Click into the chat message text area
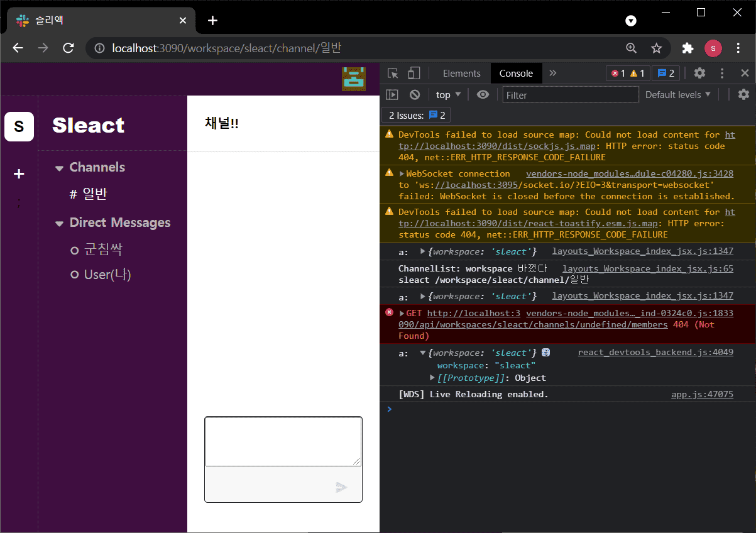The width and height of the screenshot is (756, 533). pos(283,442)
